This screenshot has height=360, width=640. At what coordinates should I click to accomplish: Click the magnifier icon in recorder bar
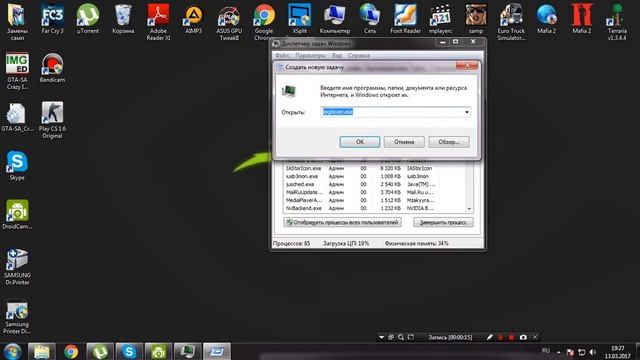[401, 337]
